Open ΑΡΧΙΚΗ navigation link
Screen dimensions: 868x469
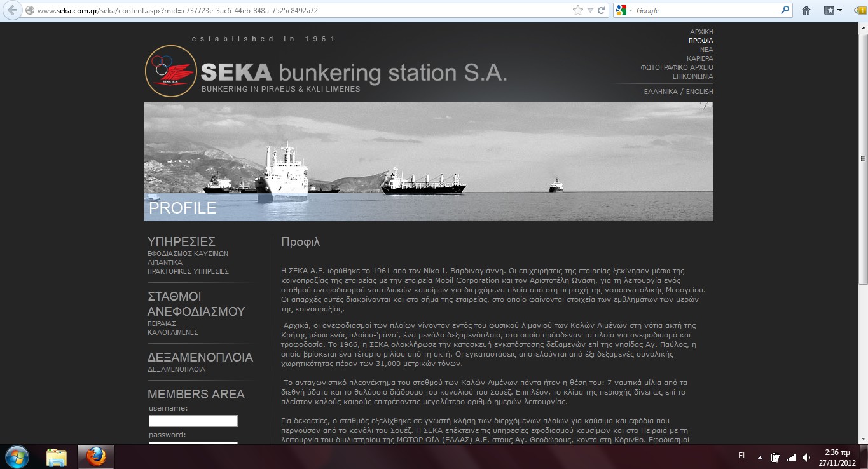coord(701,32)
